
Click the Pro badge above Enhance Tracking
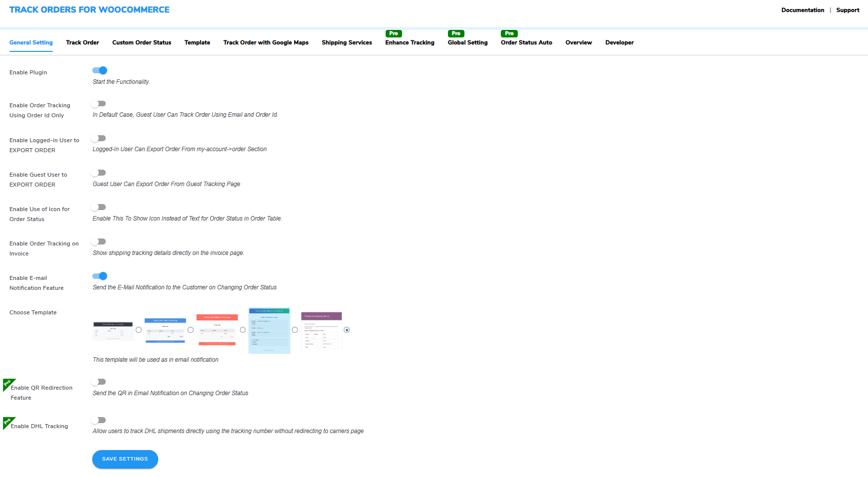pos(394,33)
